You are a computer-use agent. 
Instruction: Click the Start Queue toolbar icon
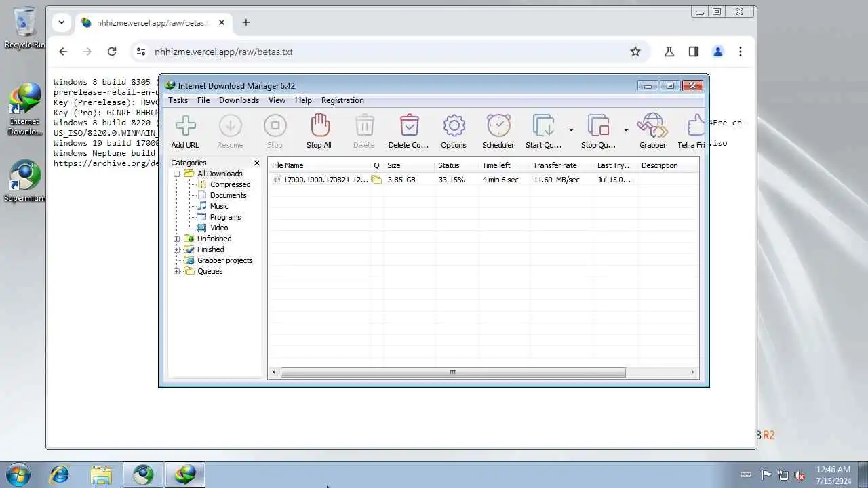tap(543, 126)
